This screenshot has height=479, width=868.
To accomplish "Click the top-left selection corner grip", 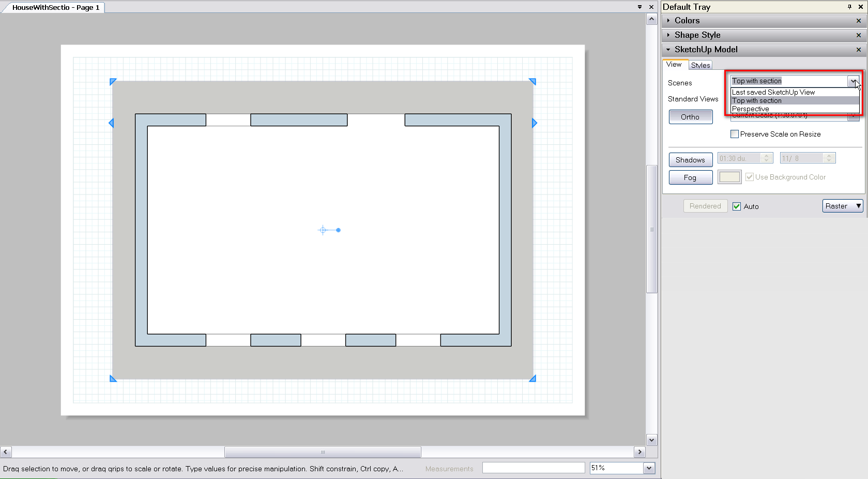I will pos(113,82).
